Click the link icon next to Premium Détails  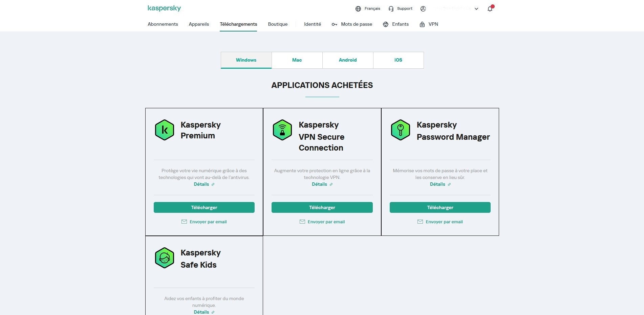213,184
